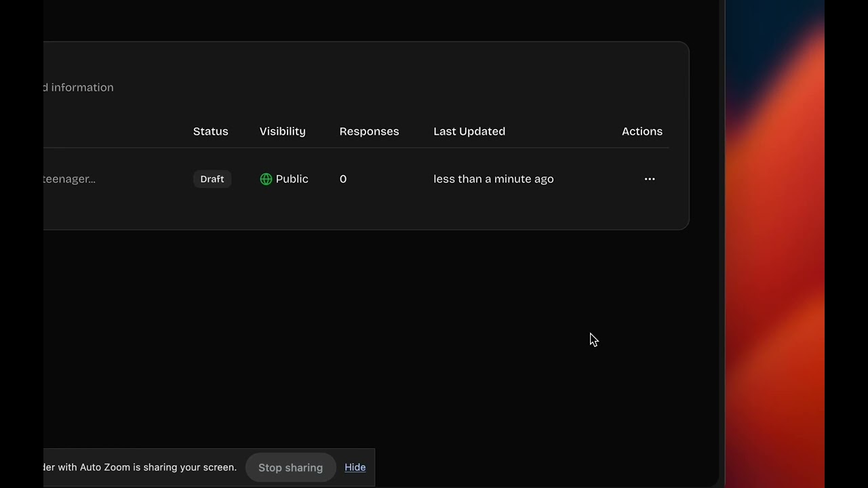Viewport: 868px width, 488px height.
Task: Click the 'is sharing your screen' notice text
Action: (x=184, y=467)
